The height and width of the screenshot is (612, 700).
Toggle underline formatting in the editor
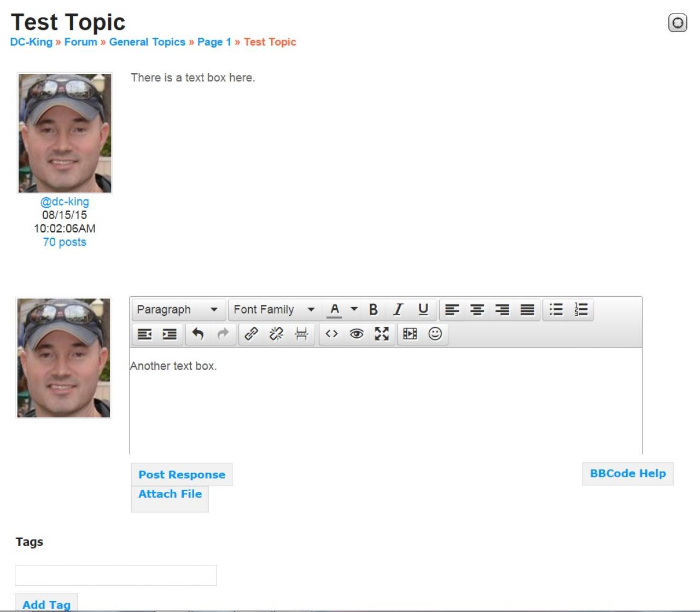[x=423, y=310]
